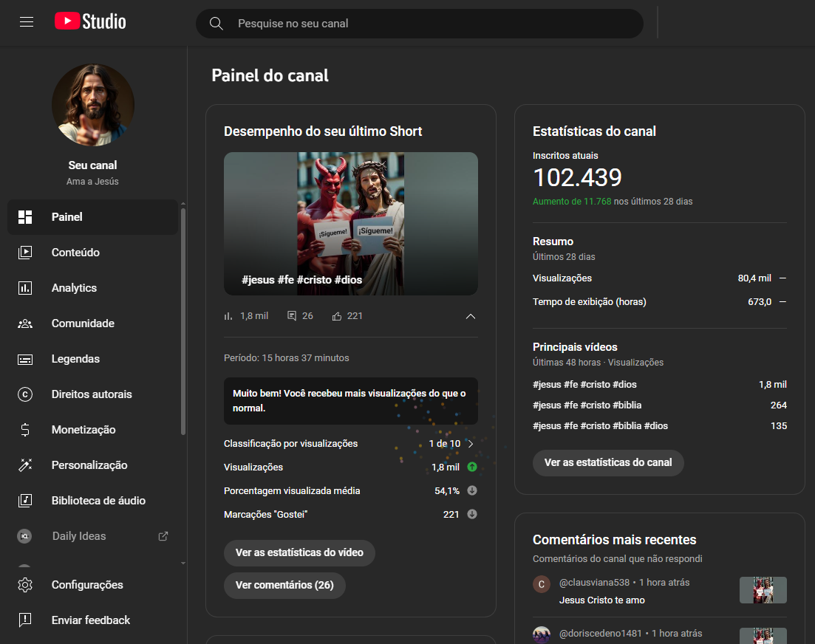815x644 pixels.
Task: Click the sidebar vertical scrollbar
Action: (183, 321)
